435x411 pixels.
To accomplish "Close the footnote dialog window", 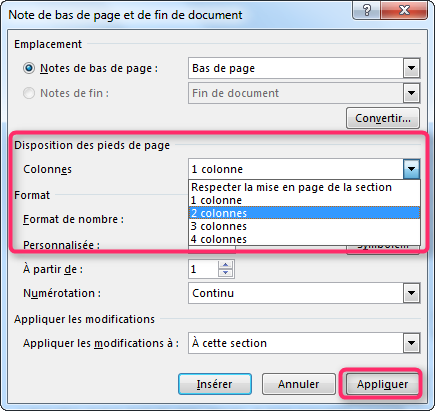I will 404,10.
